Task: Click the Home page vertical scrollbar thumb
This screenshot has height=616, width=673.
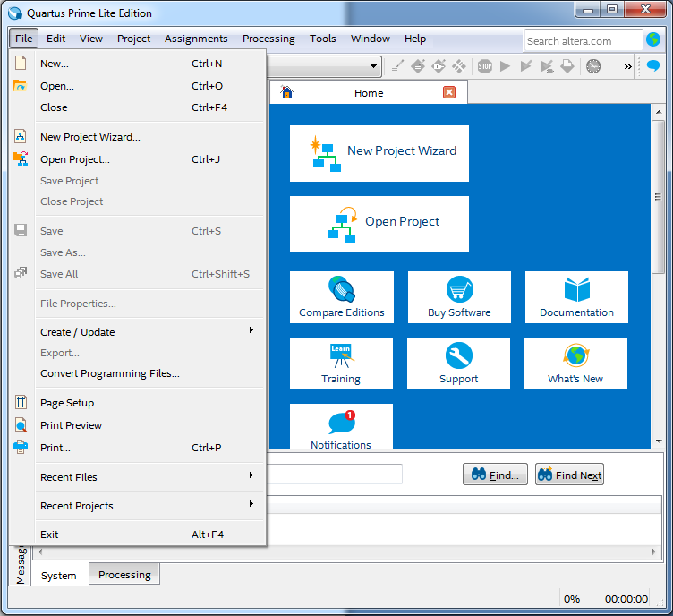Action: (658, 197)
